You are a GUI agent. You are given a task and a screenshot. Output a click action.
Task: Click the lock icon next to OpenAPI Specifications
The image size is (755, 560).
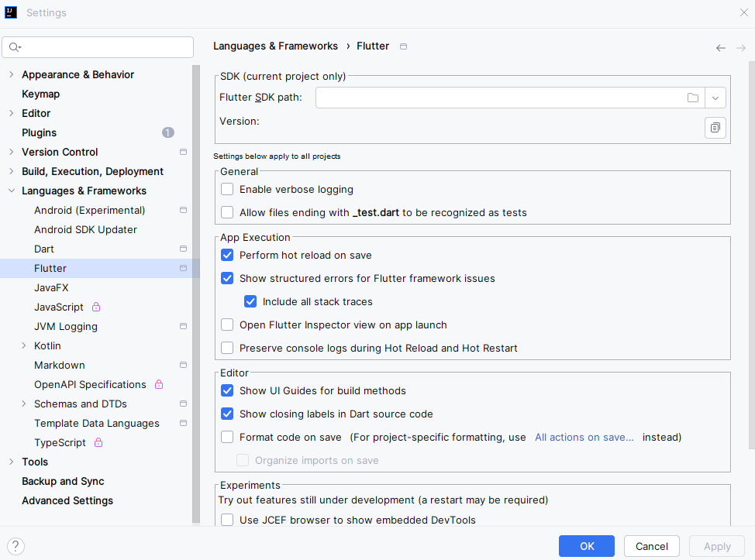[159, 384]
